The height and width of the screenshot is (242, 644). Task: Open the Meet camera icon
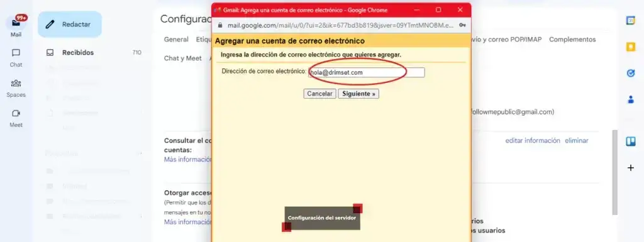point(16,113)
